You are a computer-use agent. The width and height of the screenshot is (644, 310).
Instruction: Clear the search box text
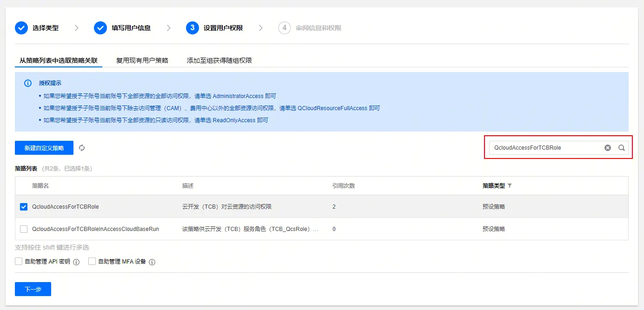608,148
